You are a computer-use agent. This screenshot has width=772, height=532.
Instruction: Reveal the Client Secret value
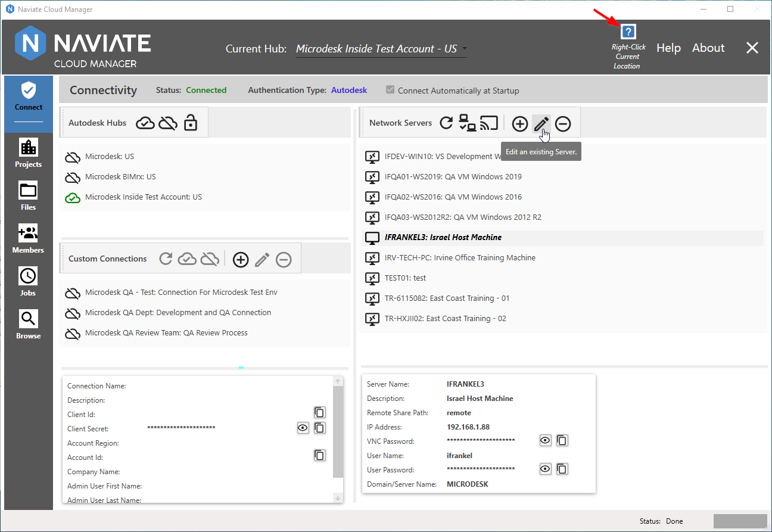pyautogui.click(x=303, y=428)
